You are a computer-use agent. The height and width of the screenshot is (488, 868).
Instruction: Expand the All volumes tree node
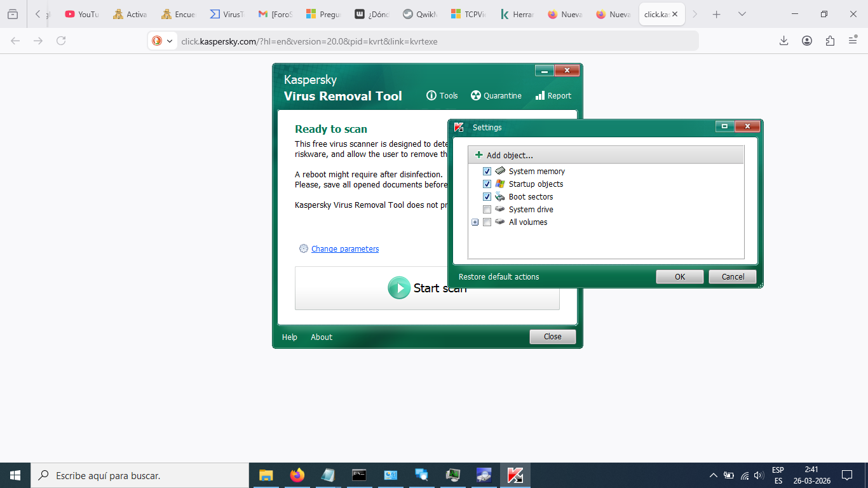coord(475,222)
